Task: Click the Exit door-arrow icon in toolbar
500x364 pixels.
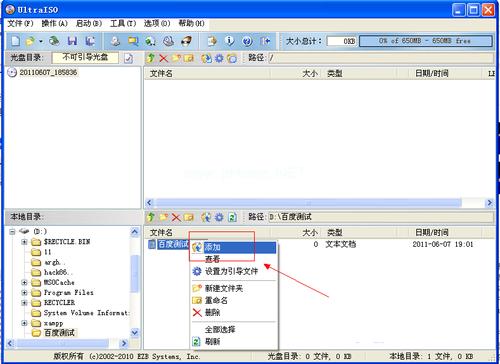Action: pyautogui.click(x=265, y=41)
